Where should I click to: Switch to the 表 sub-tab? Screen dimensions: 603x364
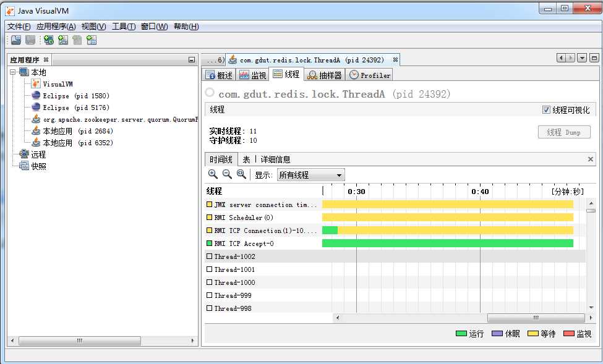[247, 159]
